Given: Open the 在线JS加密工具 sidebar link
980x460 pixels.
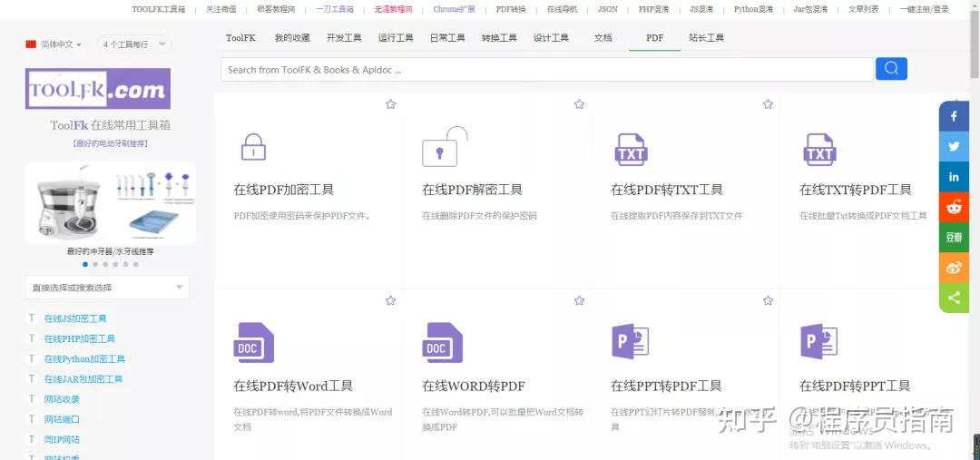Looking at the screenshot, I should click(x=75, y=318).
